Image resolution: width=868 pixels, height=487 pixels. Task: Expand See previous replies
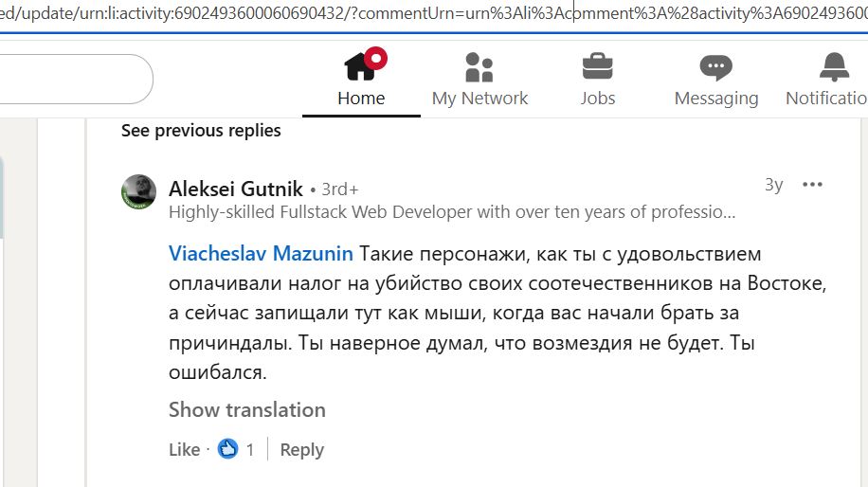[x=201, y=131]
